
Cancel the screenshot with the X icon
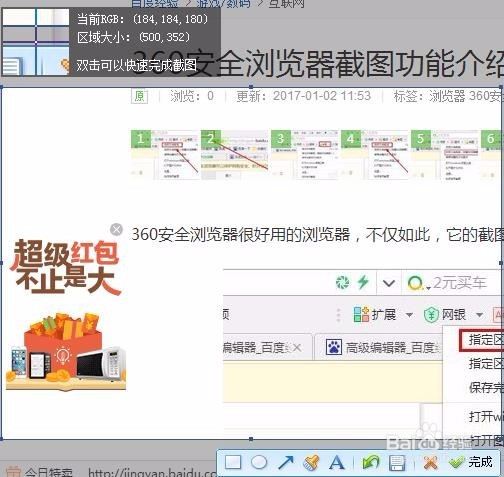430,463
